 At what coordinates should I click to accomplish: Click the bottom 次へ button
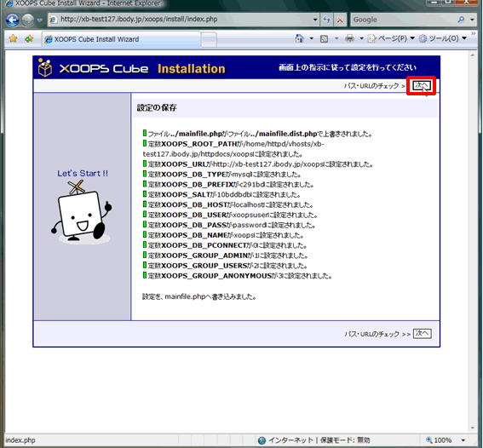(422, 334)
